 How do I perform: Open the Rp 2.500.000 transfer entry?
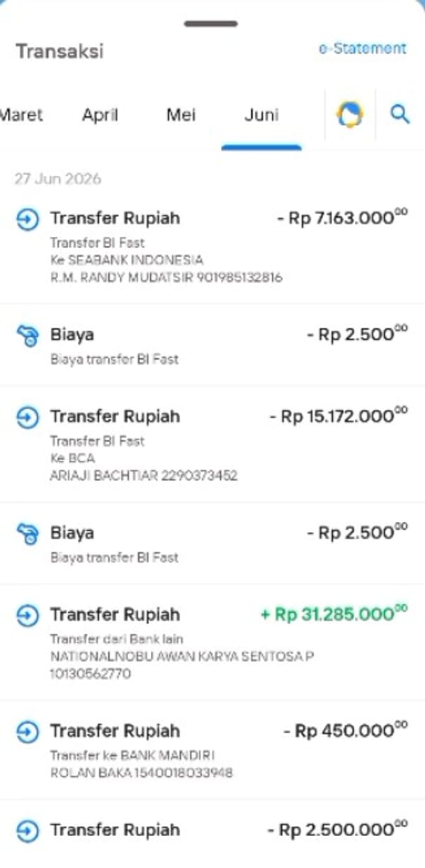pos(212,834)
